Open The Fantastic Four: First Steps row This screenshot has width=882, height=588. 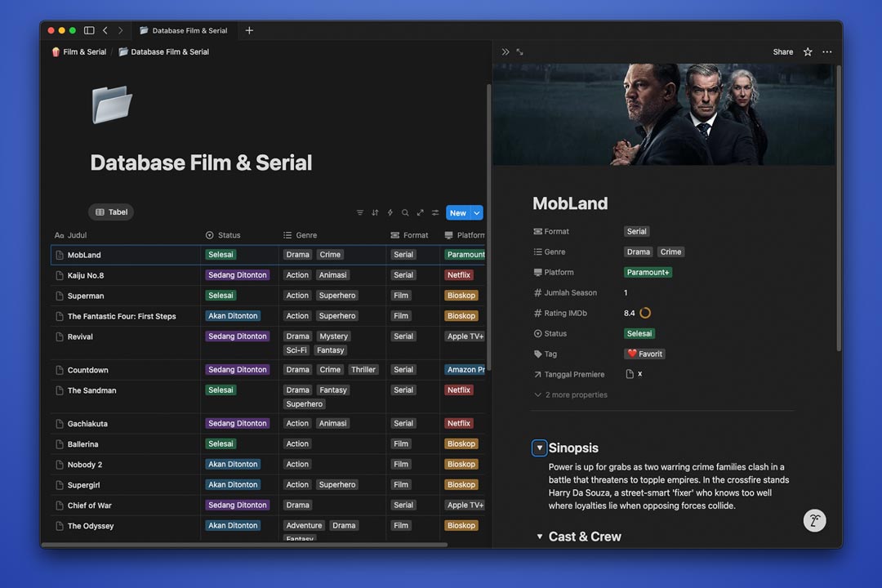tap(122, 316)
